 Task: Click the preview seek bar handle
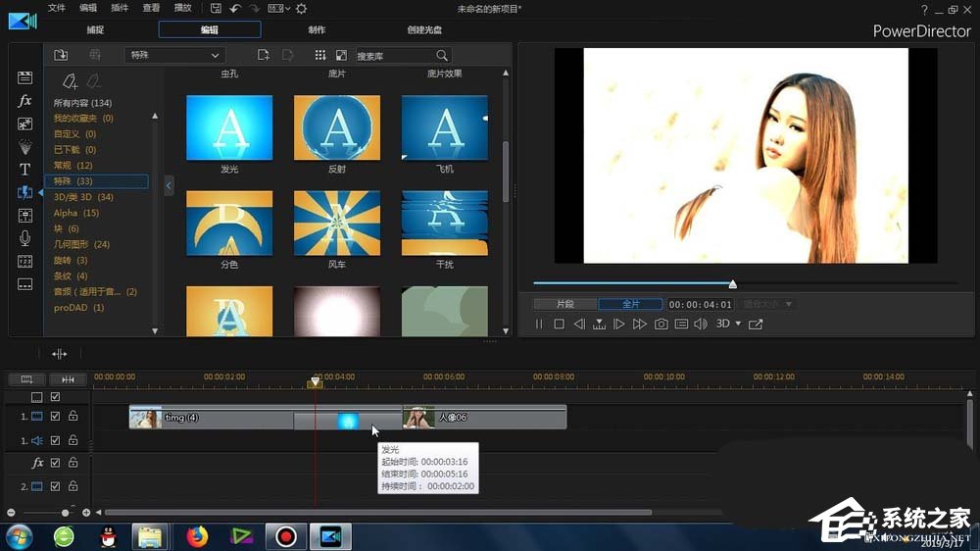click(x=732, y=284)
